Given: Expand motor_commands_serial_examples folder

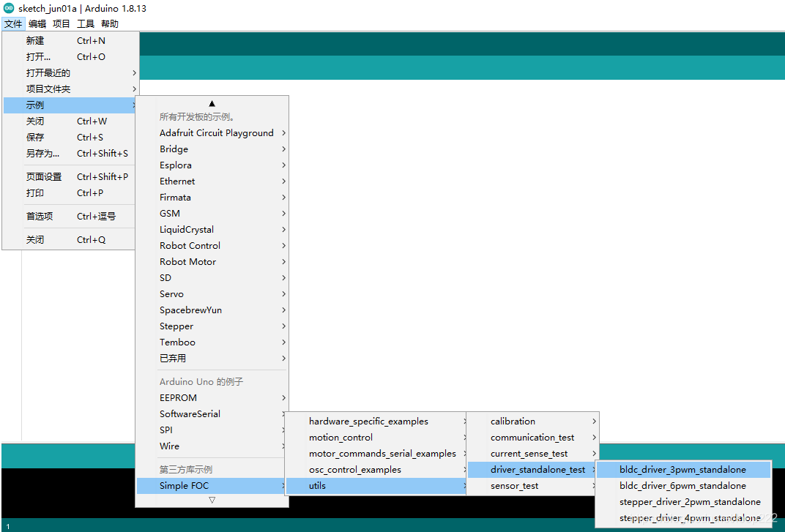Looking at the screenshot, I should click(x=376, y=454).
